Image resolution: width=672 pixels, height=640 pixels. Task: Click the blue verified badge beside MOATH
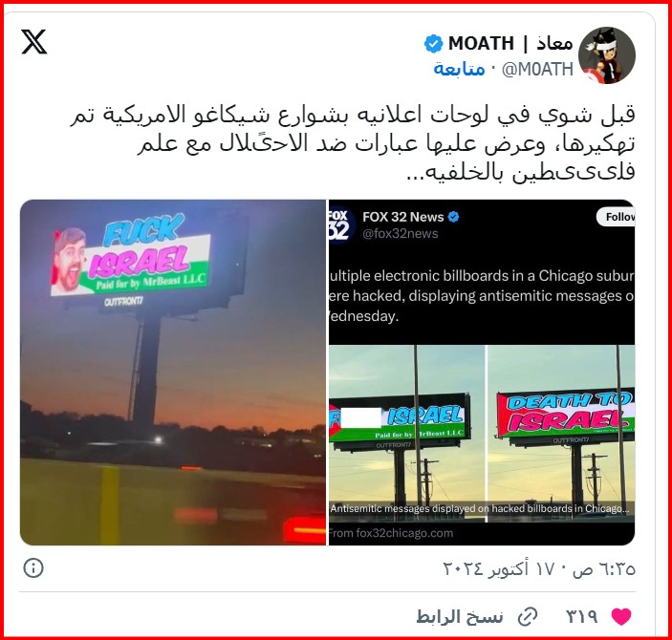(x=433, y=44)
